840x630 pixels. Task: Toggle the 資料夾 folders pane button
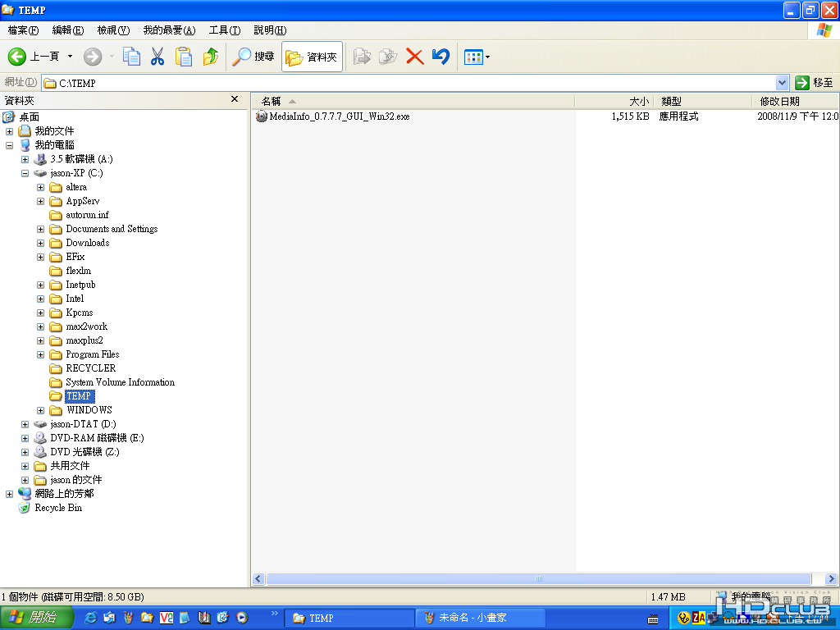click(x=312, y=57)
